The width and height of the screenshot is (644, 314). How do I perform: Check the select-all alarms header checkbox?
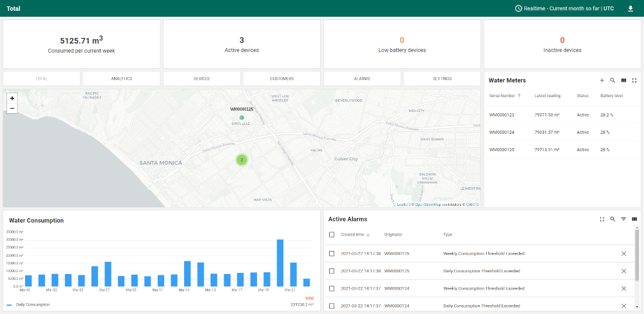coord(332,235)
